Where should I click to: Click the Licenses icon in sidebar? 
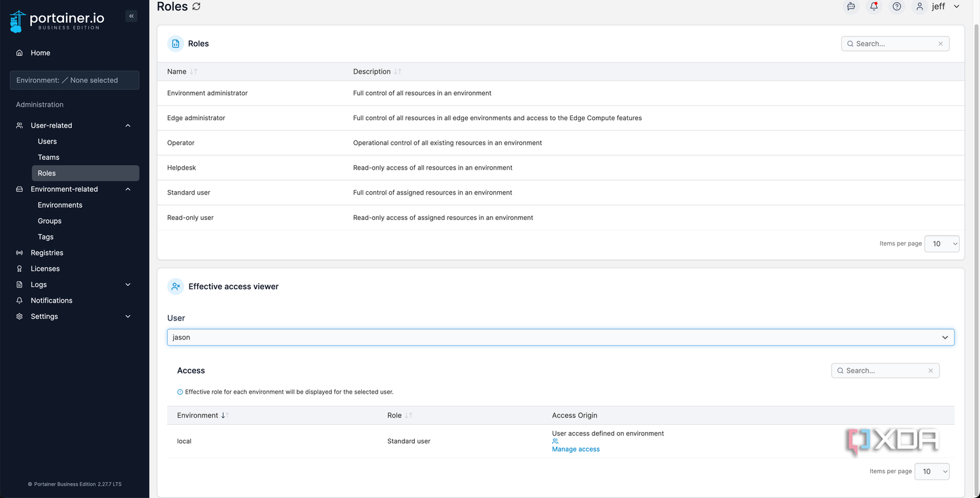tap(20, 269)
